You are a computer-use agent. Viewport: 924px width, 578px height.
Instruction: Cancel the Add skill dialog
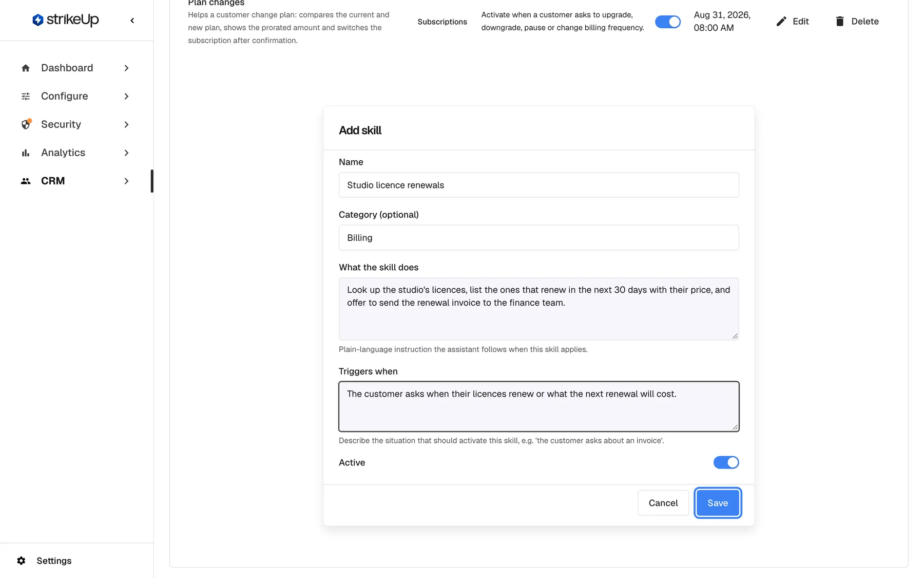click(663, 503)
